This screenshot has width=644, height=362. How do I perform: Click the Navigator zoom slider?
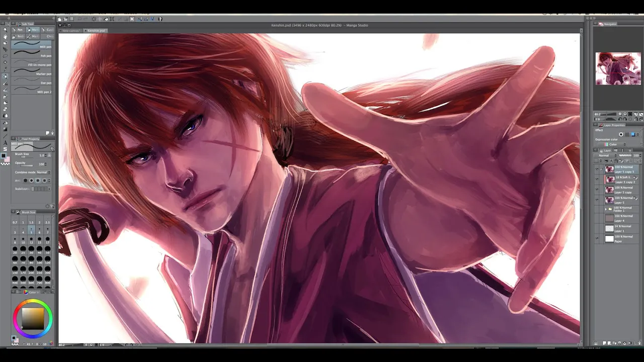(x=608, y=114)
